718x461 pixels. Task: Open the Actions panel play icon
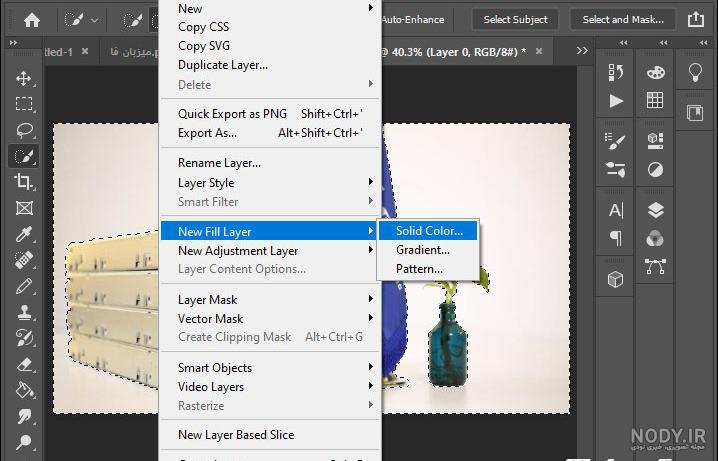615,101
